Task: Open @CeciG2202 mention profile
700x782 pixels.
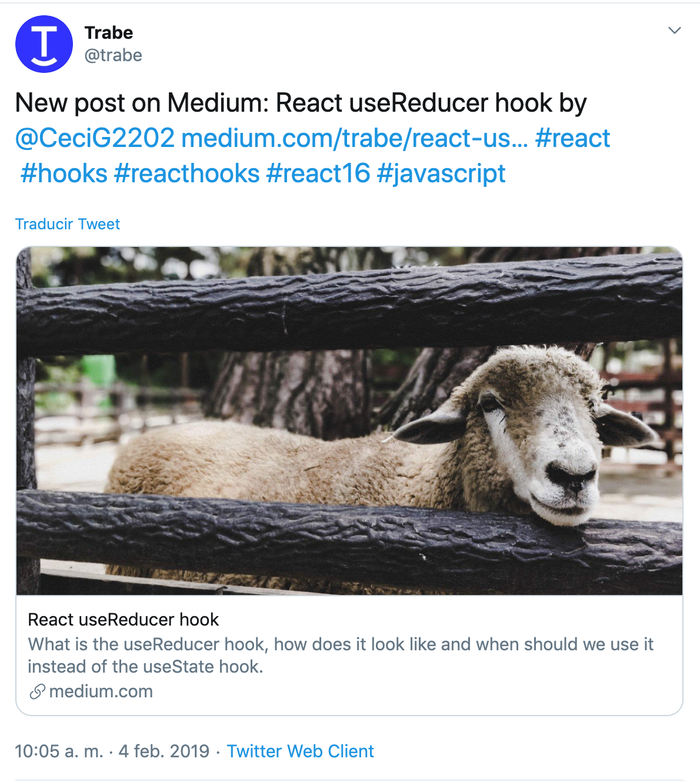Action: coord(95,139)
